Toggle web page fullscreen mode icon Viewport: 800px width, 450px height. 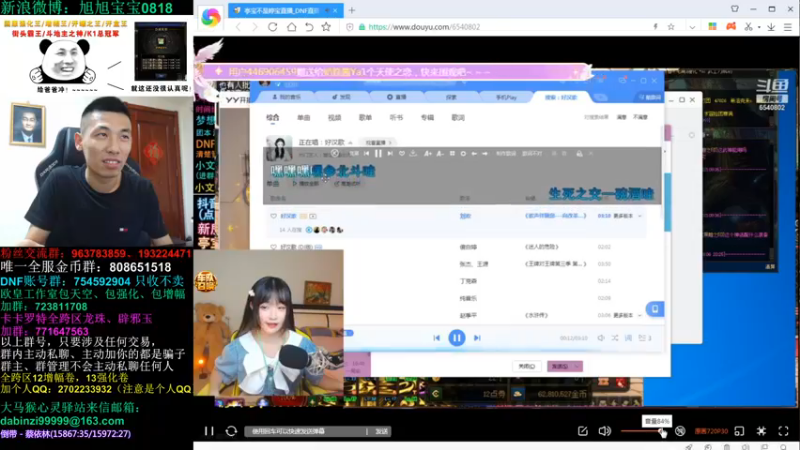[761, 431]
